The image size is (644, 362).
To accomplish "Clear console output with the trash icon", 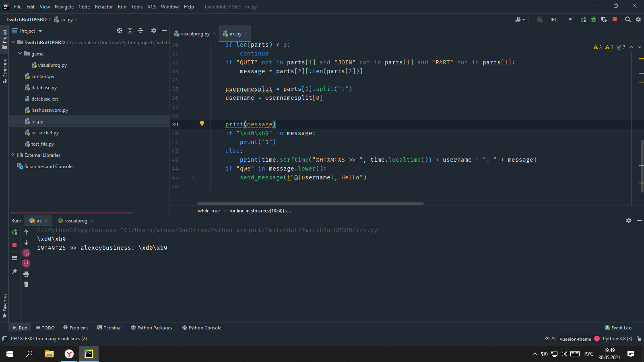I will coord(26,284).
